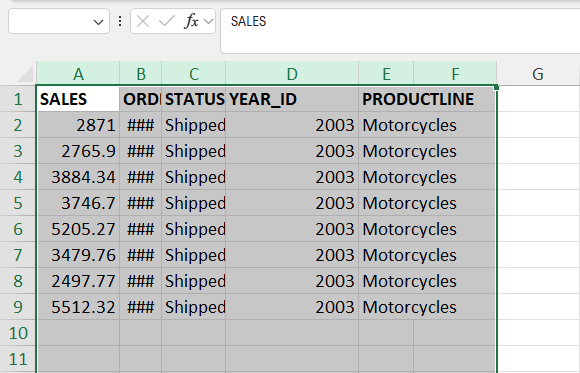This screenshot has width=580, height=373.
Task: Click the formula bar showing SALES
Action: click(x=400, y=31)
